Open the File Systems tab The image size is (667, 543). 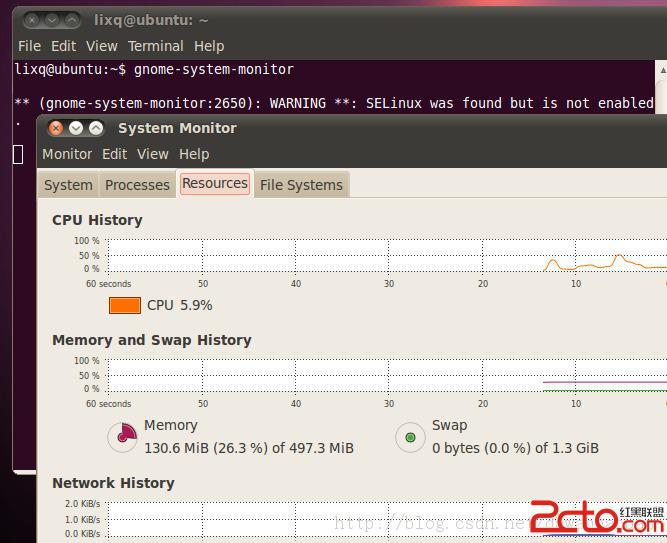(301, 185)
